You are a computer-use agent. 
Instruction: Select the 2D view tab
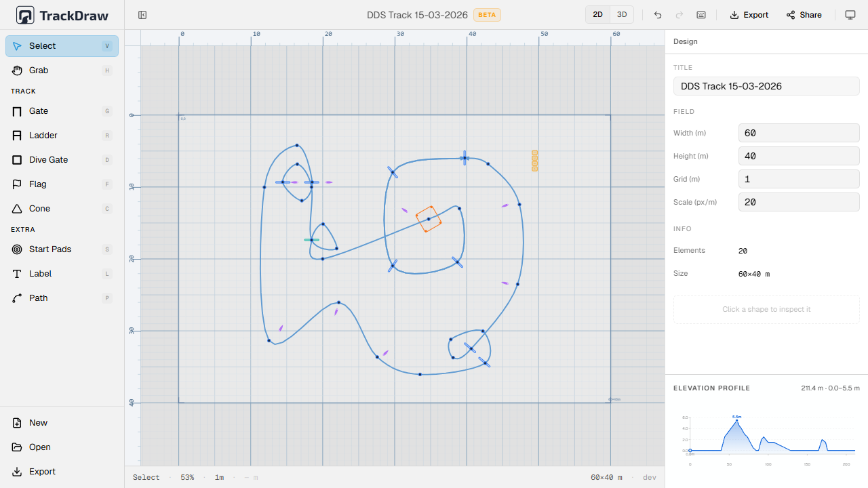click(597, 14)
